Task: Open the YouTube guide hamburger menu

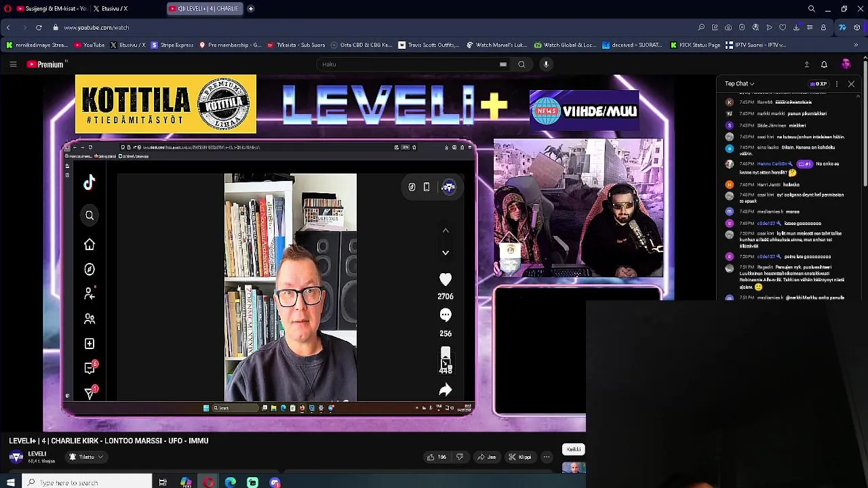Action: (13, 64)
